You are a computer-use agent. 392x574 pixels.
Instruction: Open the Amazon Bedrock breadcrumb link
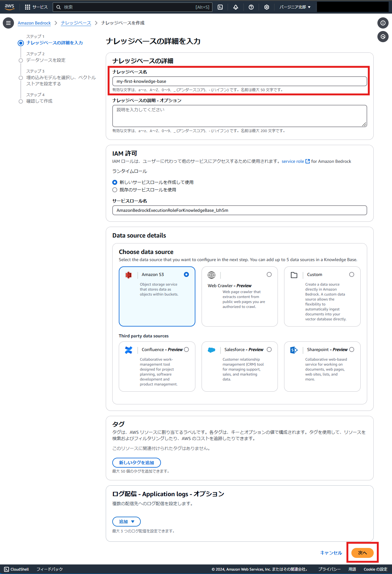click(34, 23)
